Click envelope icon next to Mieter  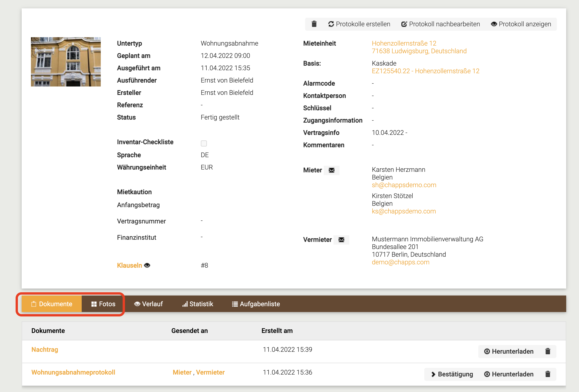(331, 170)
